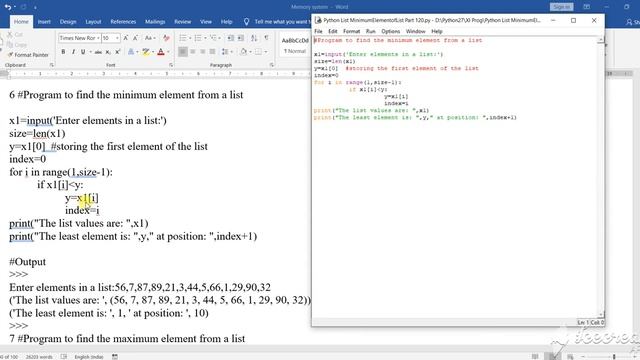Click the word count in status bar
Image resolution: width=640 pixels, height=360 pixels.
point(39,357)
